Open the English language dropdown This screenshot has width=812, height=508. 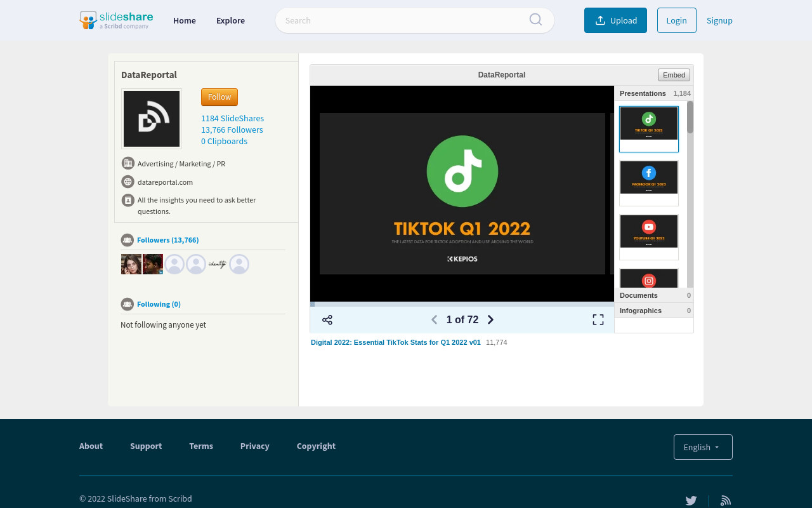click(703, 447)
